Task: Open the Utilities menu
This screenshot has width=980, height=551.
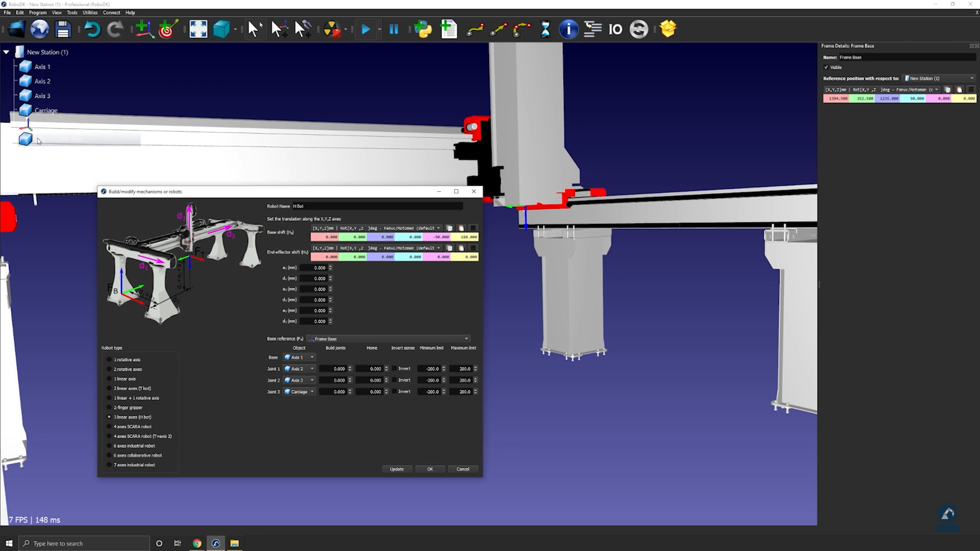Action: click(x=90, y=12)
